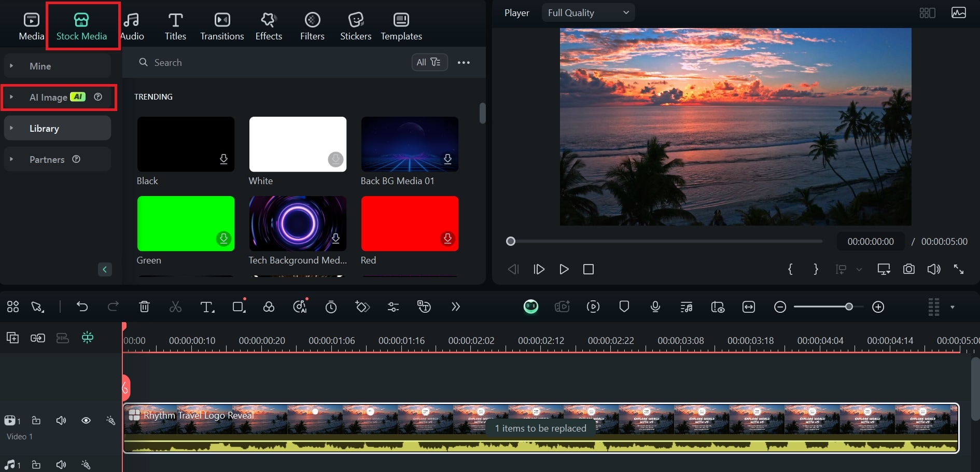Image resolution: width=980 pixels, height=472 pixels.
Task: Select the Text tool in the toolbar
Action: click(x=207, y=307)
